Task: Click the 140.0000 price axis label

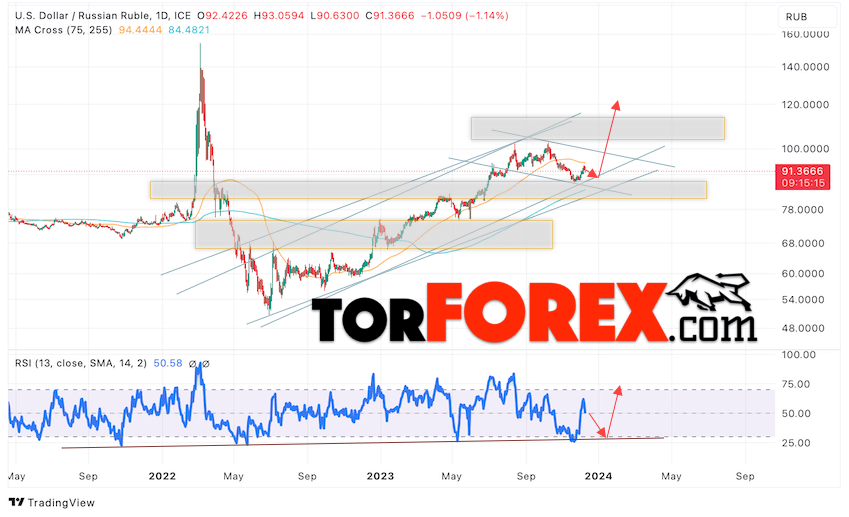Action: [805, 67]
